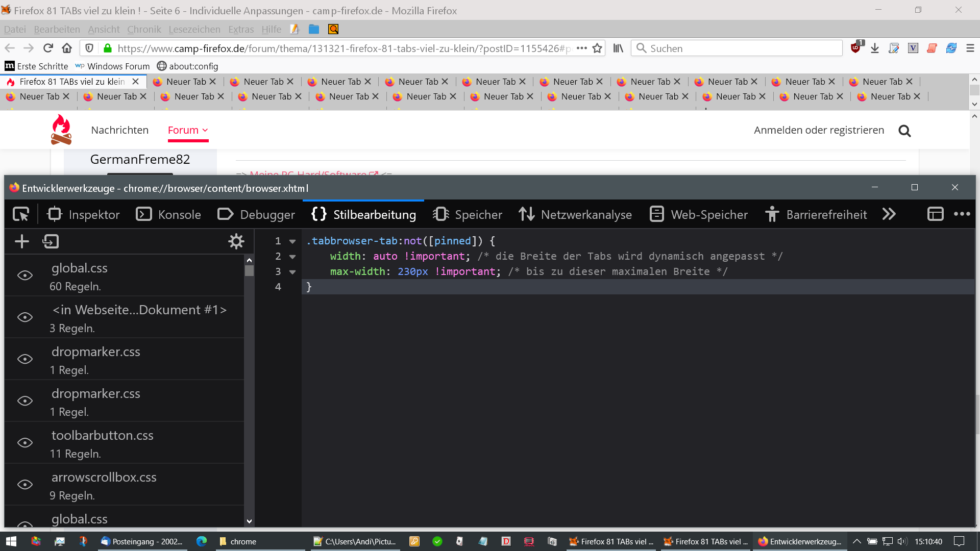Create new stylesheet with plus icon
The width and height of the screenshot is (980, 551).
coord(21,241)
